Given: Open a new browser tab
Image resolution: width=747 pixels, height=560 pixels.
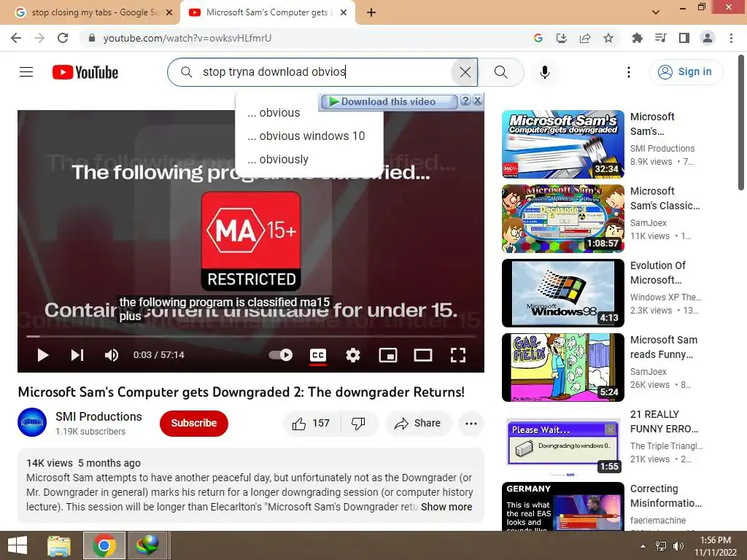Looking at the screenshot, I should (x=371, y=12).
